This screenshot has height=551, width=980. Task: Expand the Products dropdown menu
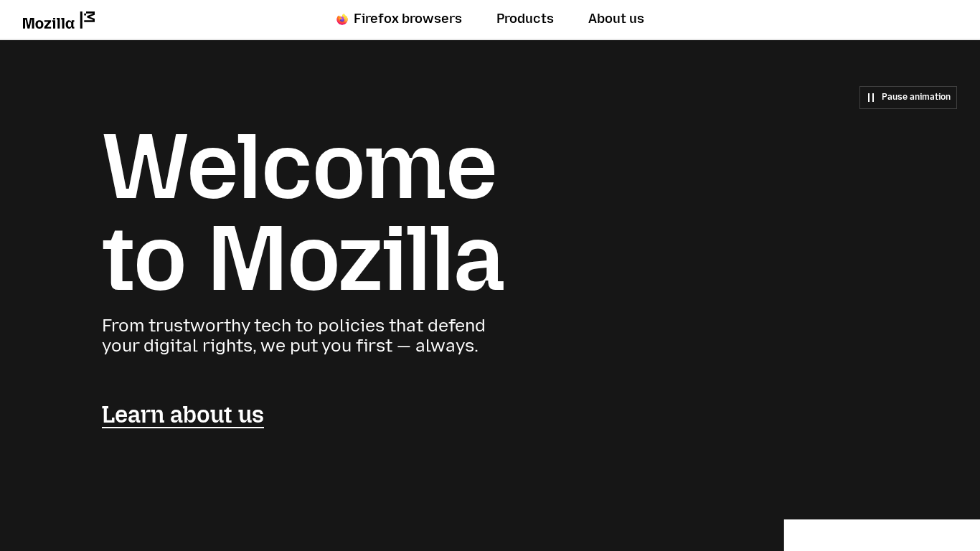[x=524, y=19]
